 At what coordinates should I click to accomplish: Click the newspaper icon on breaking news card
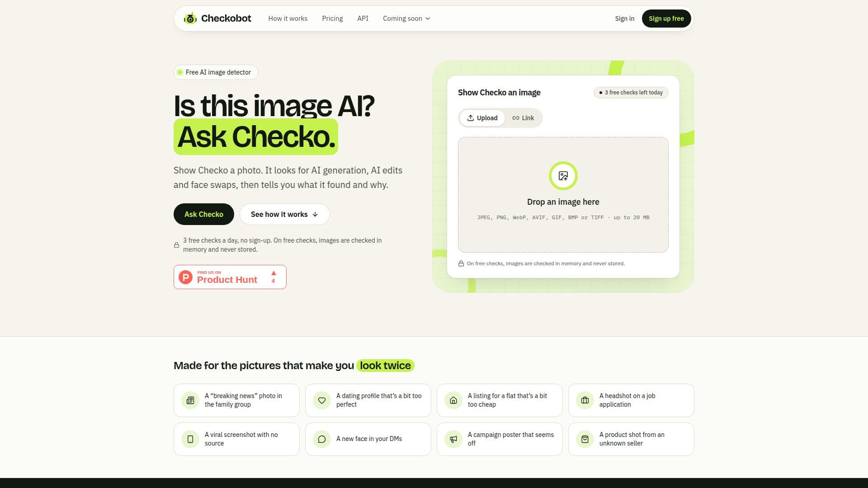190,400
